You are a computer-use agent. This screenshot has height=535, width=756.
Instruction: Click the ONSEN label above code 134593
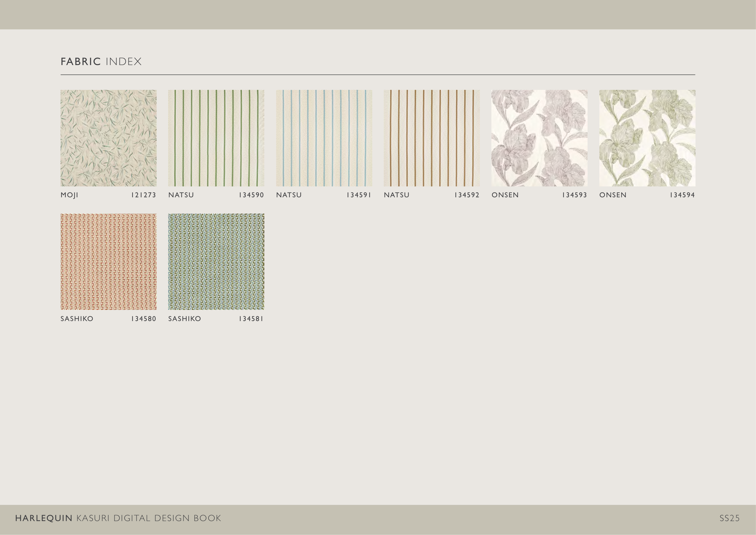point(505,195)
